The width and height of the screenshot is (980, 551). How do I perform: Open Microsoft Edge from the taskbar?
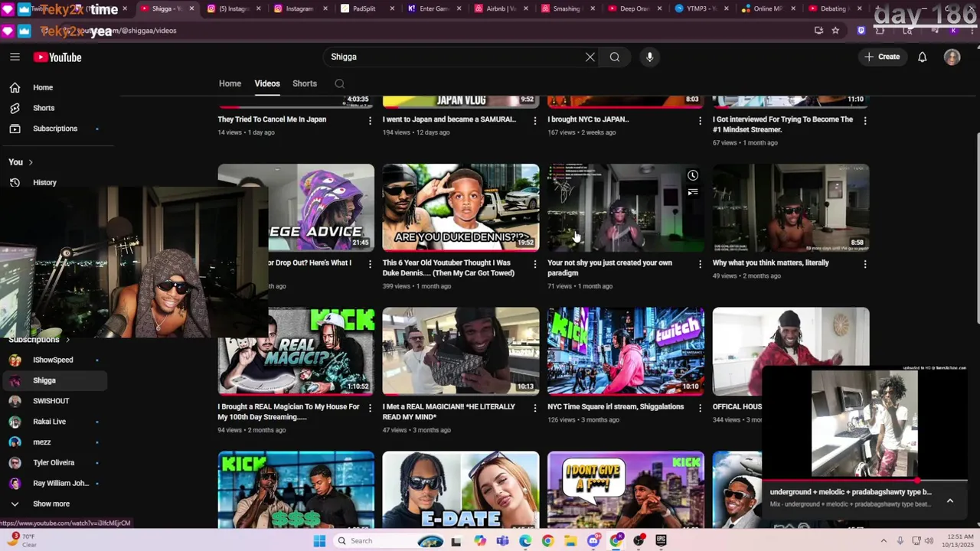525,541
